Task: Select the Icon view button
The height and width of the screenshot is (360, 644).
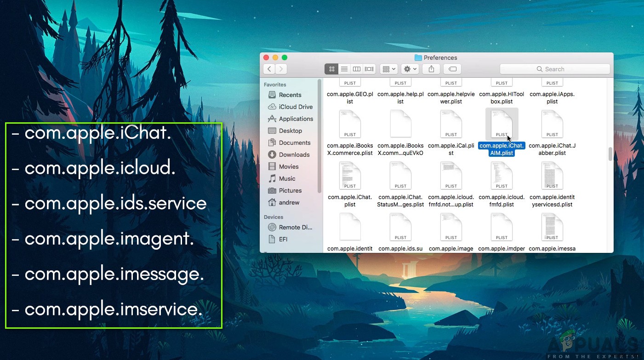Action: tap(331, 69)
